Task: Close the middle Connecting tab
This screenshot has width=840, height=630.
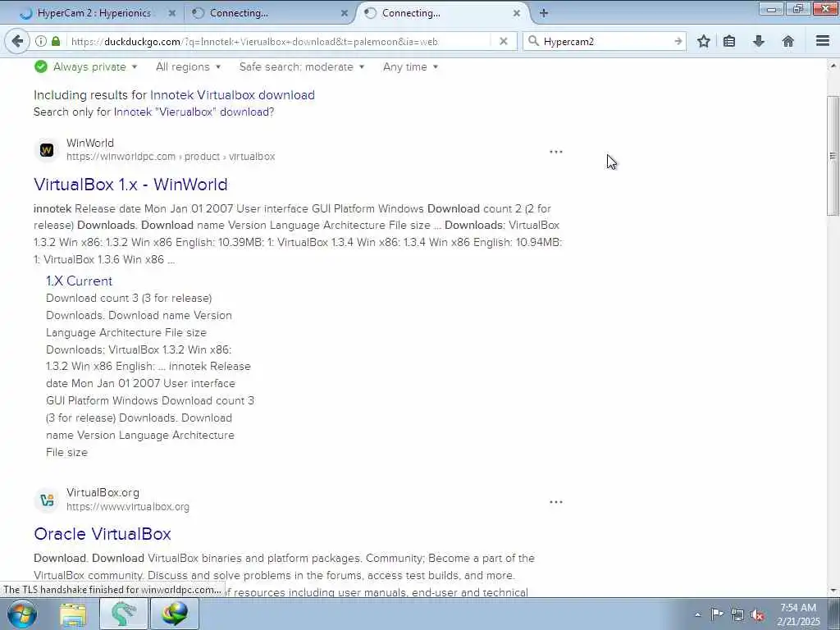Action: click(x=344, y=13)
